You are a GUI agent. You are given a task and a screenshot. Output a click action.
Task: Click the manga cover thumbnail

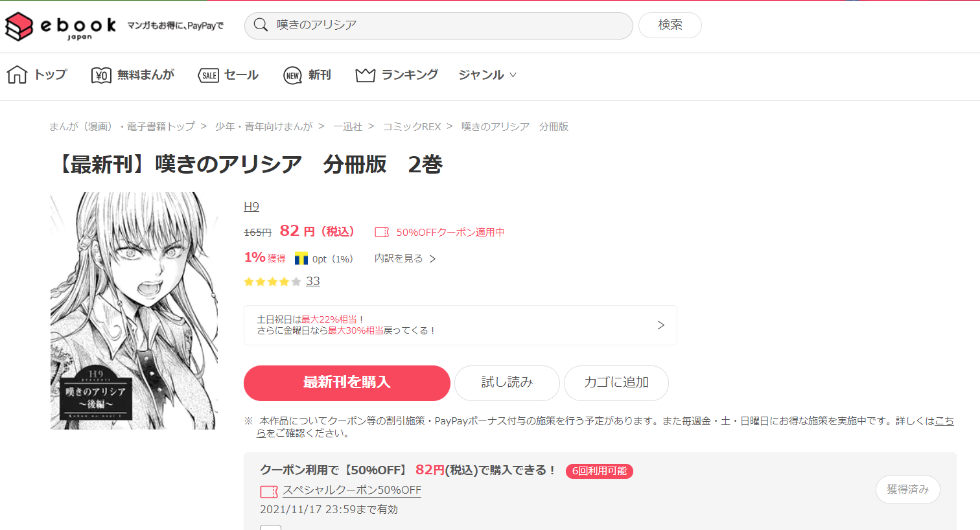134,310
